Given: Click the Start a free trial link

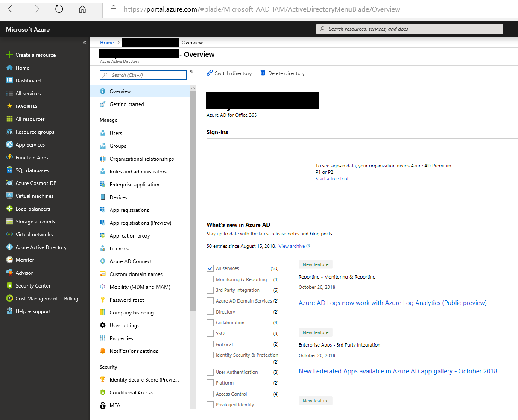Looking at the screenshot, I should tap(331, 179).
